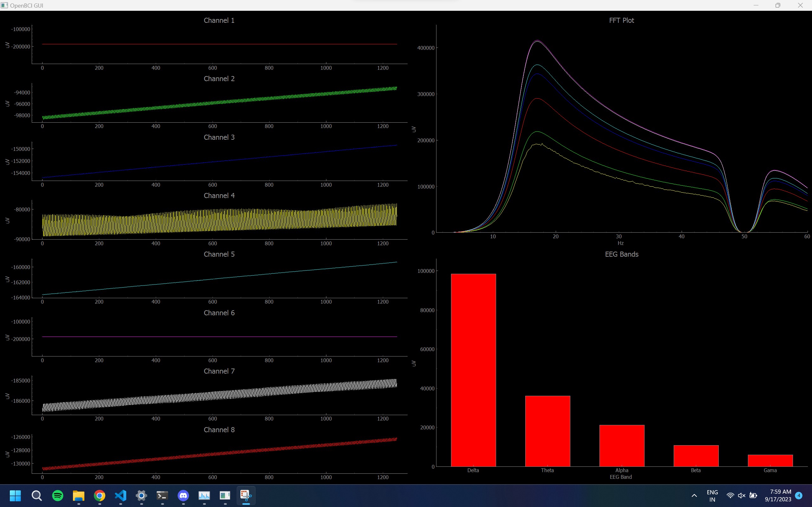Click the red Delta band bar
The width and height of the screenshot is (812, 507).
point(473,370)
